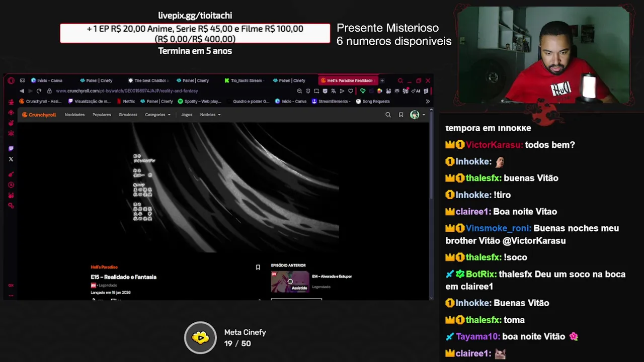Click the Crunchyroll logo
The image size is (644, 362).
click(39, 115)
